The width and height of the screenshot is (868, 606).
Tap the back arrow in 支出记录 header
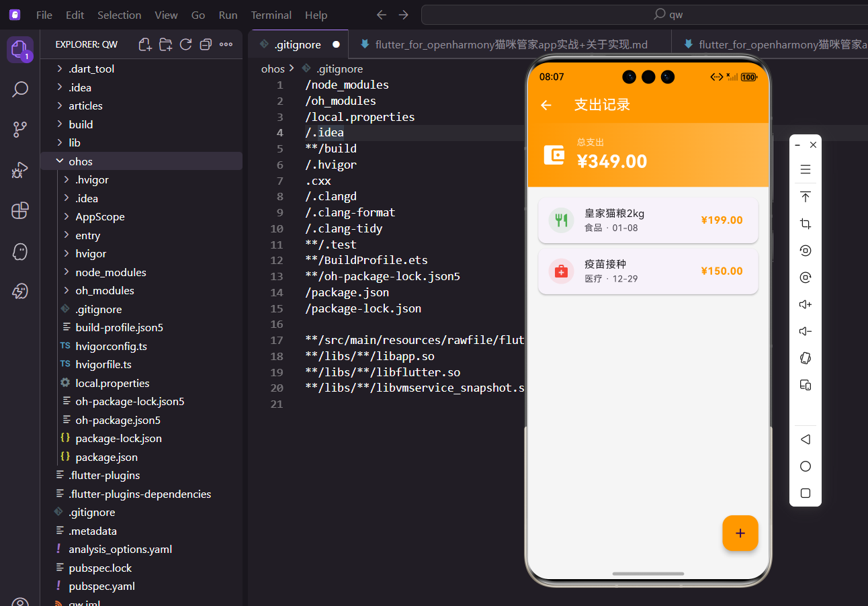(546, 105)
